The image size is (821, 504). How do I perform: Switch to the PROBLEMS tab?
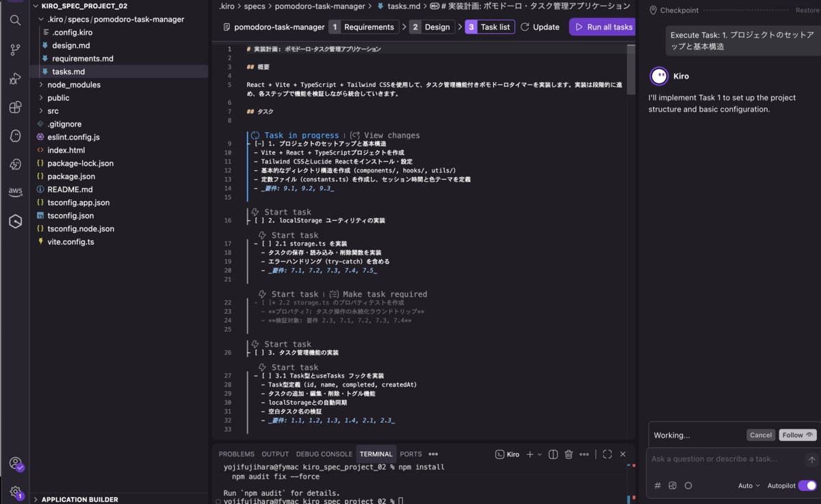[x=237, y=454]
